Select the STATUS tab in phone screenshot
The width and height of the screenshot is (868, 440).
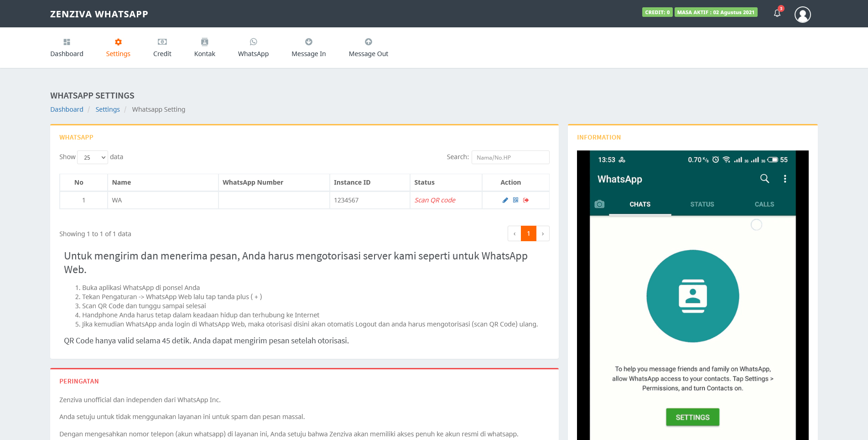coord(702,204)
